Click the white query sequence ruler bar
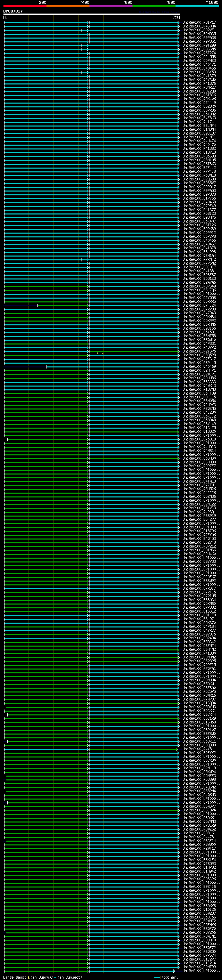The height and width of the screenshot is (980, 222). [92, 15]
